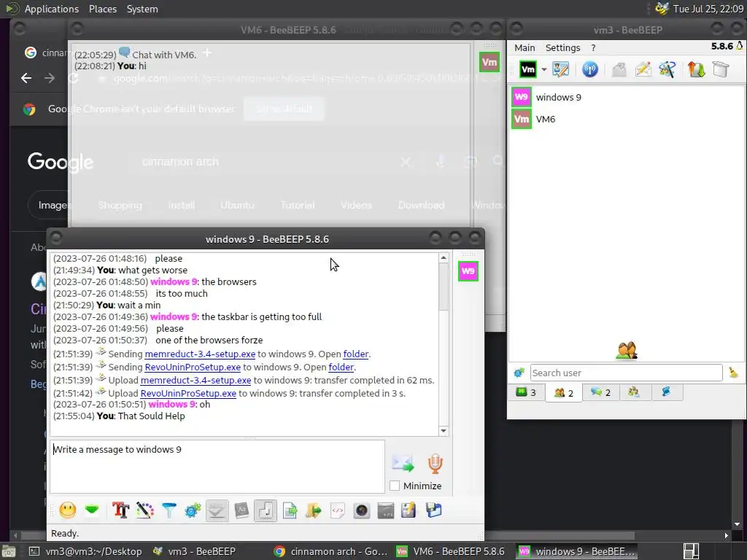Edit your profile vCard icon
Viewport: 747px width, 560px height.
click(561, 69)
